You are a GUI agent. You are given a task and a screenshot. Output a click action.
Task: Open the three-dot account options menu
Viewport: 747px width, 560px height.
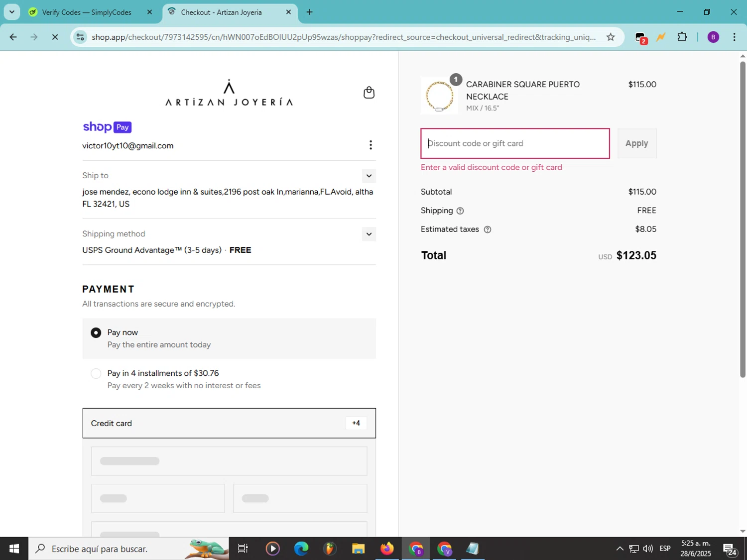click(370, 145)
